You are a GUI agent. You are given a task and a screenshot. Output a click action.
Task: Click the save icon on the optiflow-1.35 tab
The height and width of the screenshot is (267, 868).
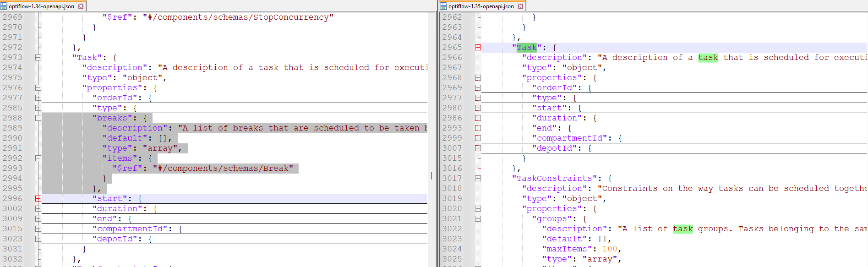click(444, 6)
